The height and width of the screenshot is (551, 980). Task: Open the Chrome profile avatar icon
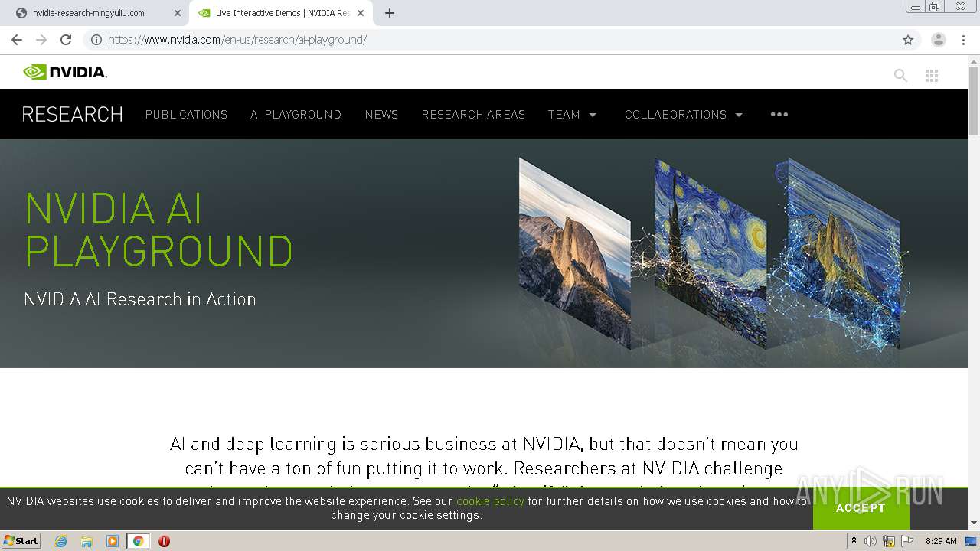click(939, 40)
